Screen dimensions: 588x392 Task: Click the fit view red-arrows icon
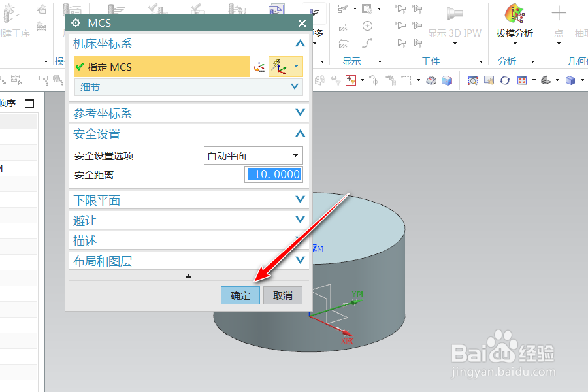[x=522, y=80]
